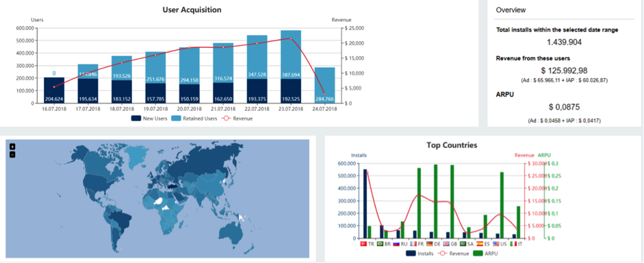Select the 16.07.2018 new users bar

pyautogui.click(x=54, y=90)
